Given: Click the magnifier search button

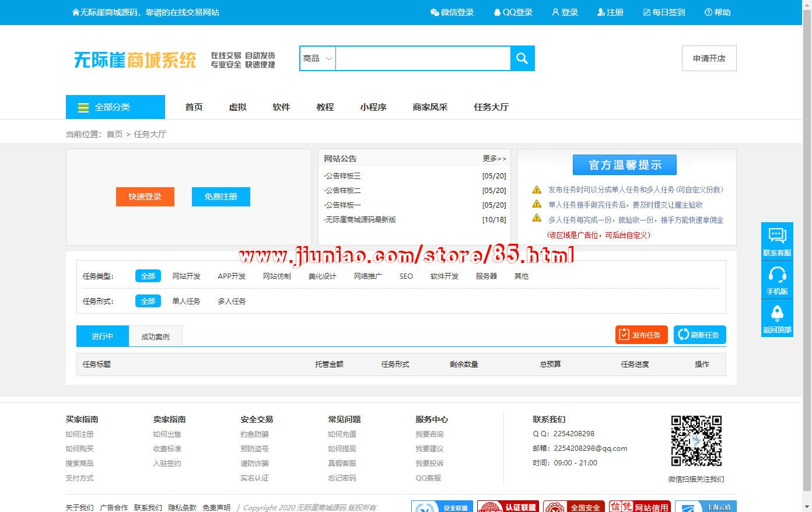Looking at the screenshot, I should click(x=522, y=58).
